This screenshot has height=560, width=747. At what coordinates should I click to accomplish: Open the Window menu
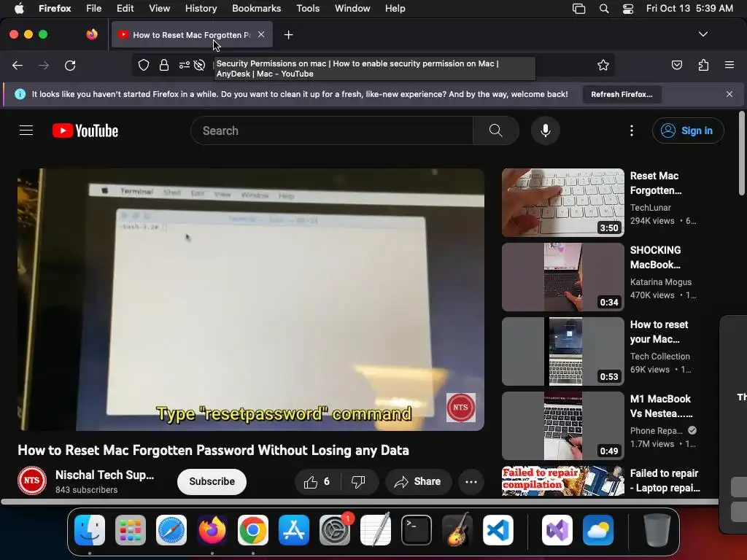[x=352, y=8]
